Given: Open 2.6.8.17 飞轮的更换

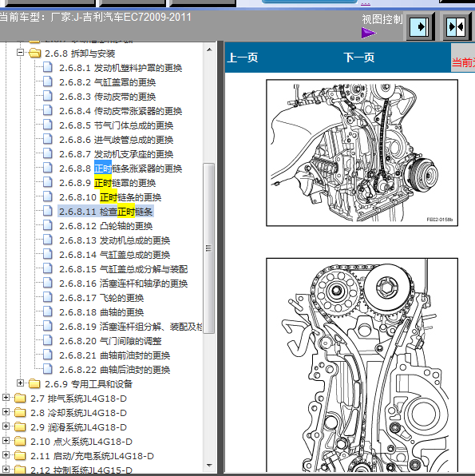Looking at the screenshot, I should pyautogui.click(x=101, y=298).
